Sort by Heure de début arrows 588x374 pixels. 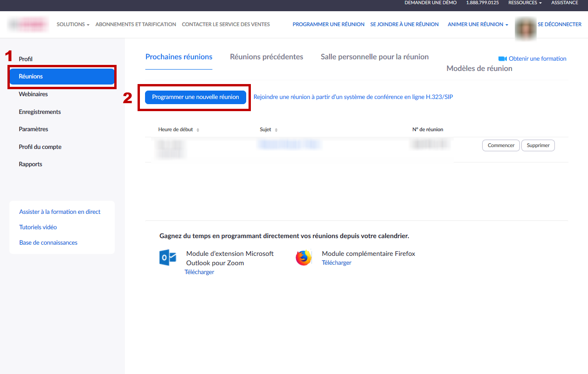pos(198,130)
